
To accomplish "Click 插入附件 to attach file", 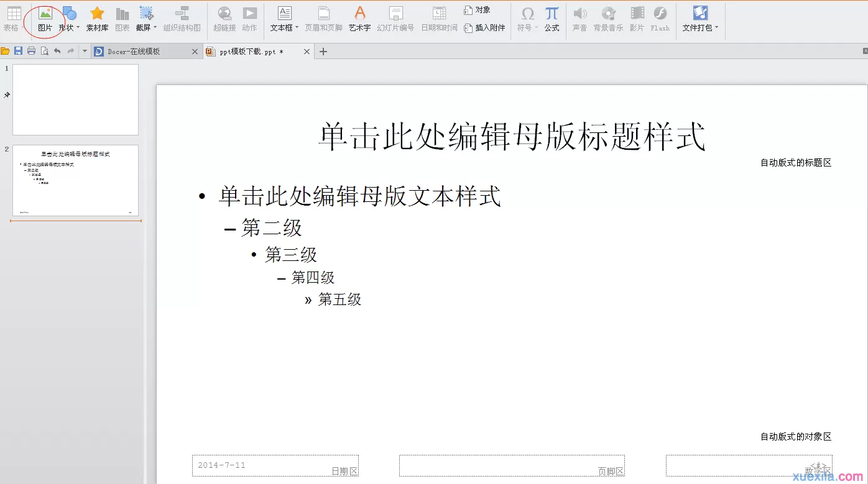I will coord(485,28).
